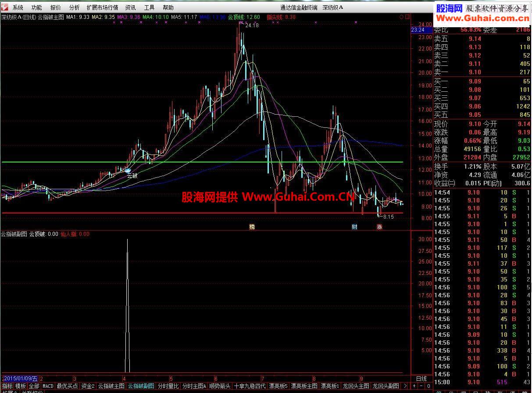
Task: Click the white spike in the sub-chart
Action: (127, 306)
